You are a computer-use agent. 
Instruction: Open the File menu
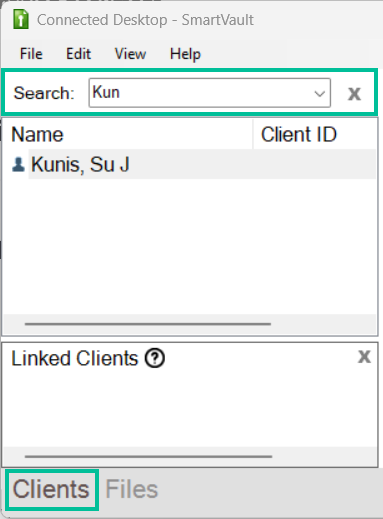31,54
